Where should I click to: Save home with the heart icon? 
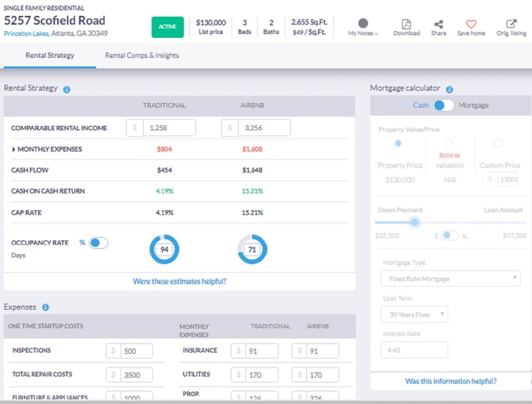click(x=471, y=24)
